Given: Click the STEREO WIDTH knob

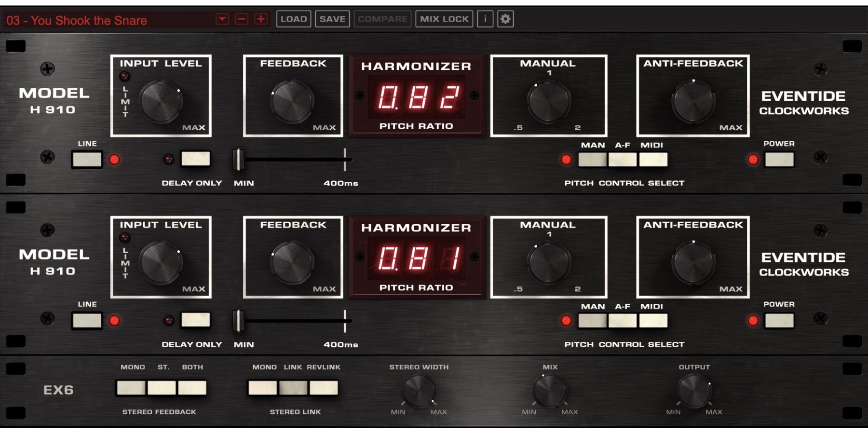Looking at the screenshot, I should click(x=419, y=391).
